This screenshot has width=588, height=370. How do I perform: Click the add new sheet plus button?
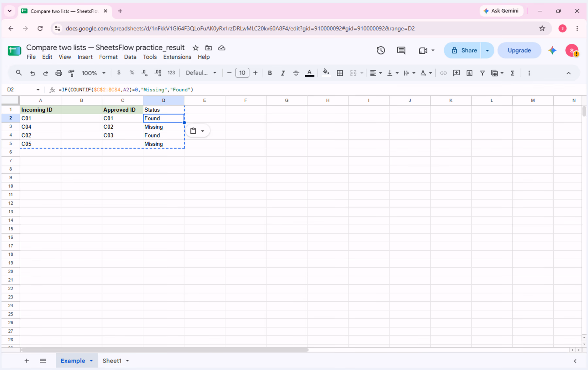pos(26,361)
